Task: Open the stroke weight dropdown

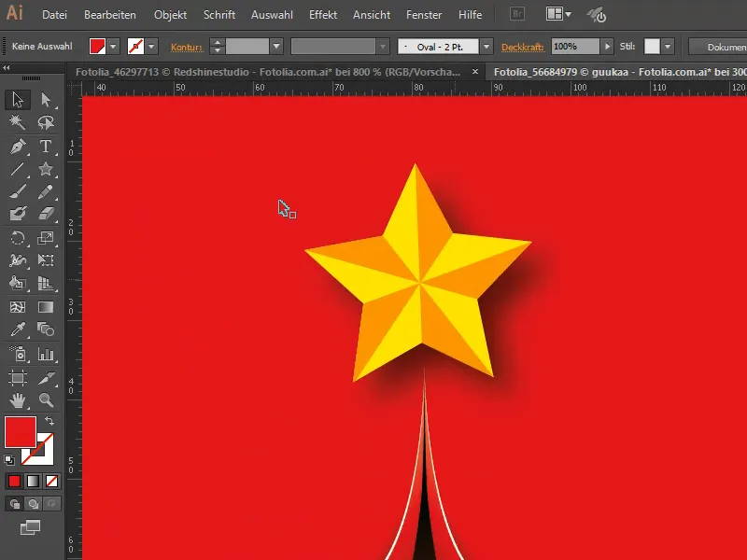Action: tap(277, 44)
